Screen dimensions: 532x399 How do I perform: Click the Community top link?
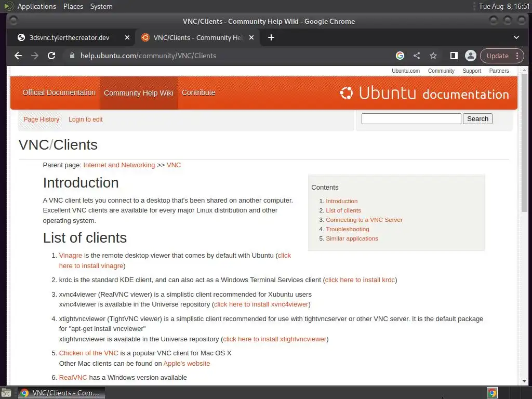tap(441, 71)
